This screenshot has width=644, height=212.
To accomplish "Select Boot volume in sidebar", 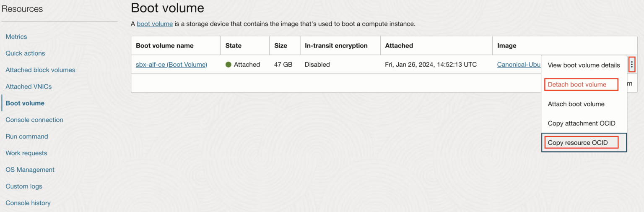I will [25, 103].
